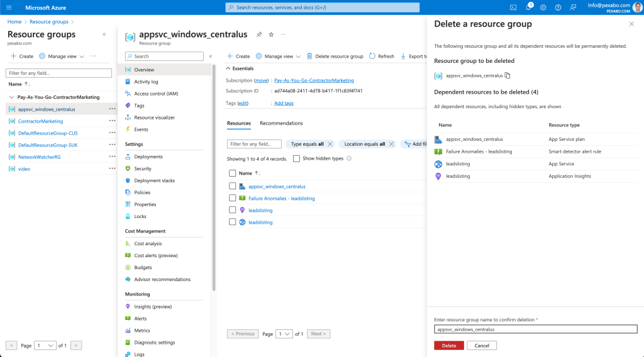Cancel the resource group deletion
The image size is (644, 357).
[x=482, y=346]
